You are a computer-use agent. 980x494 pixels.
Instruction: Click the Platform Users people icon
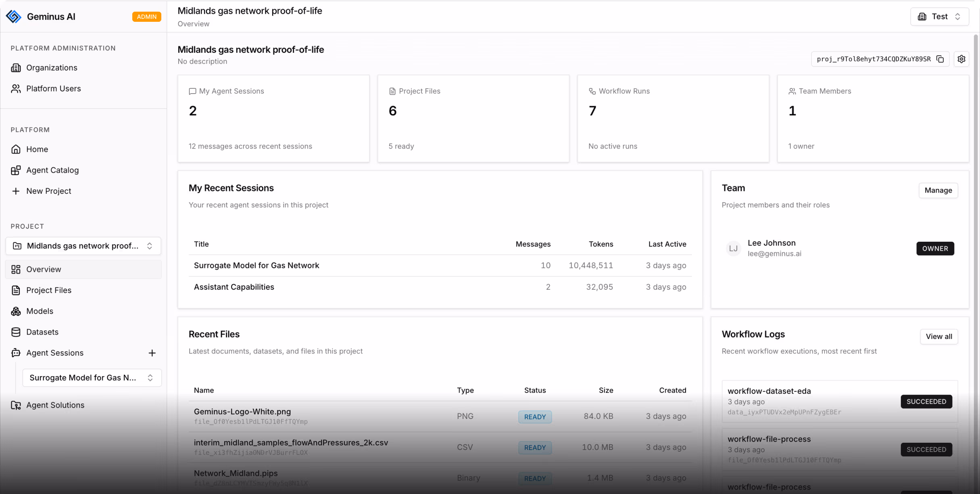16,89
